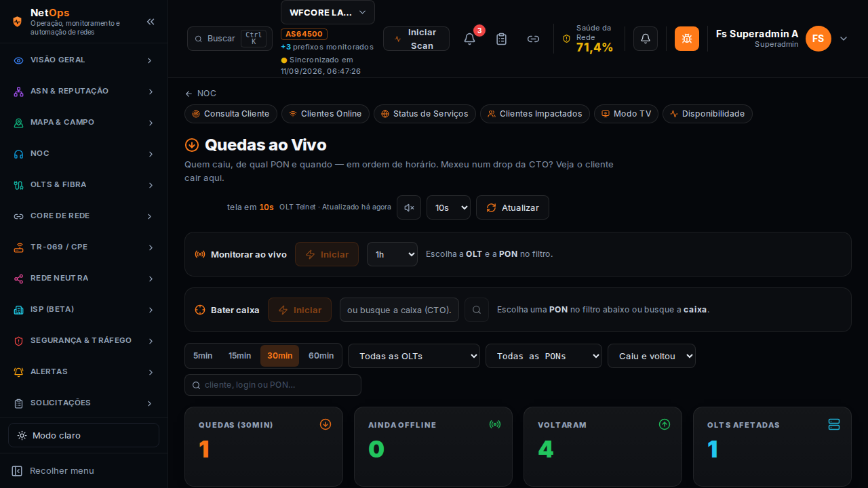Click the Quedas (30min) card arrow icon
Image resolution: width=868 pixels, height=488 pixels.
point(325,424)
